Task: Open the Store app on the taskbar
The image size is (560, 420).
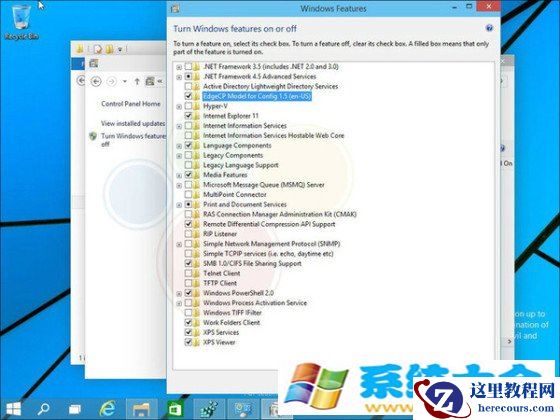Action: (x=175, y=409)
